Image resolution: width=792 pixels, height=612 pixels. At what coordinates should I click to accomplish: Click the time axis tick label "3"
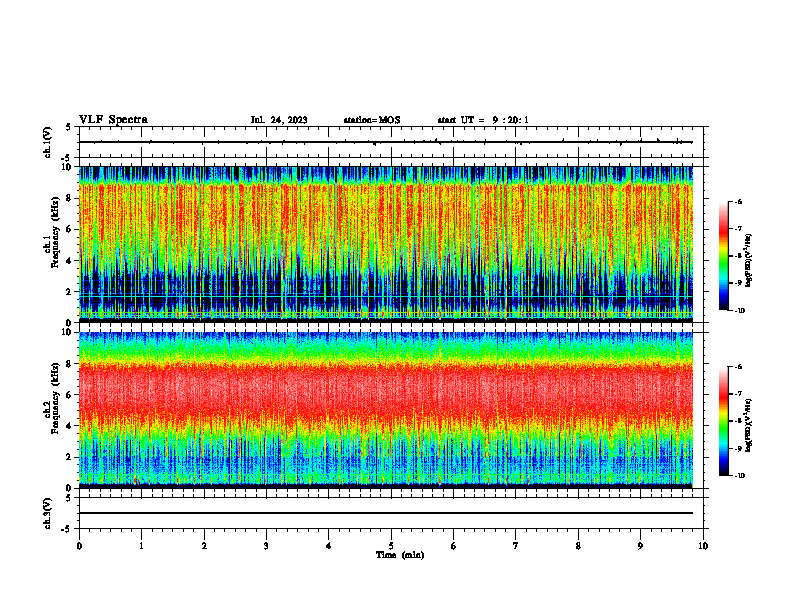pos(266,546)
